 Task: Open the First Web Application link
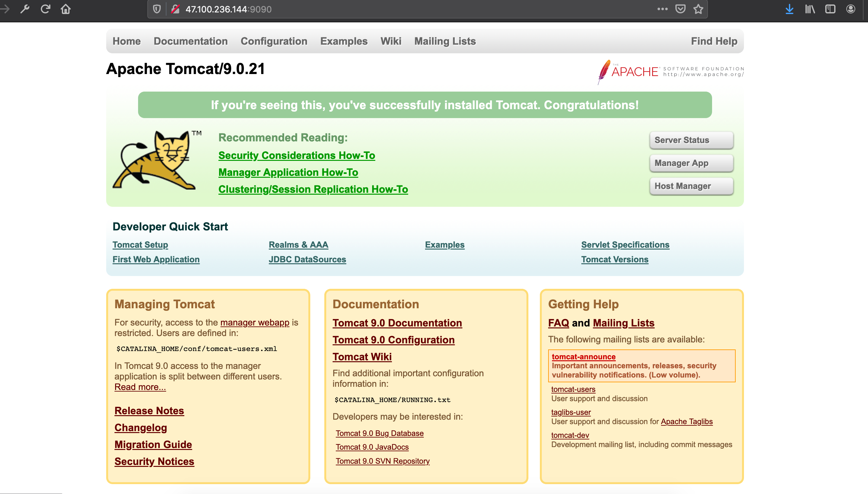click(x=156, y=259)
